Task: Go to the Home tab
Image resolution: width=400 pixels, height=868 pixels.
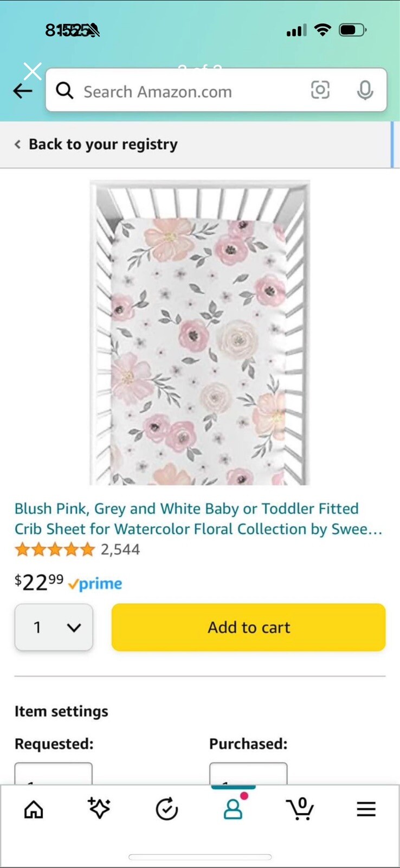Action: [34, 809]
